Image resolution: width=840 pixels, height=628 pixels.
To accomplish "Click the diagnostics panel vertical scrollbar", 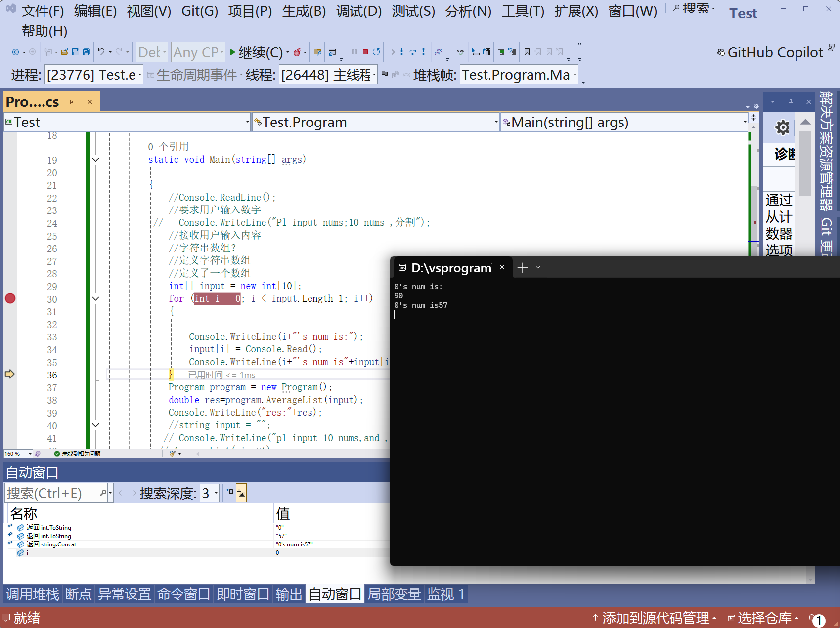I will coord(805,163).
